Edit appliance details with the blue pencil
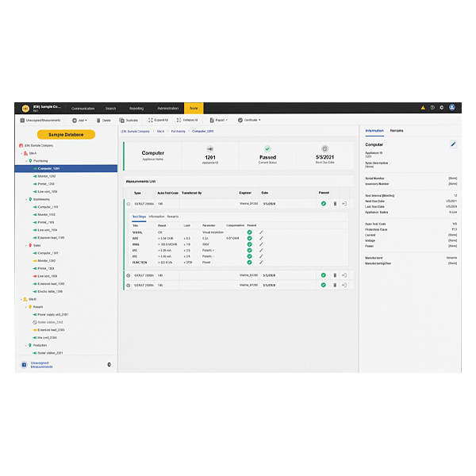Screen dimensions: 476x476 point(453,144)
